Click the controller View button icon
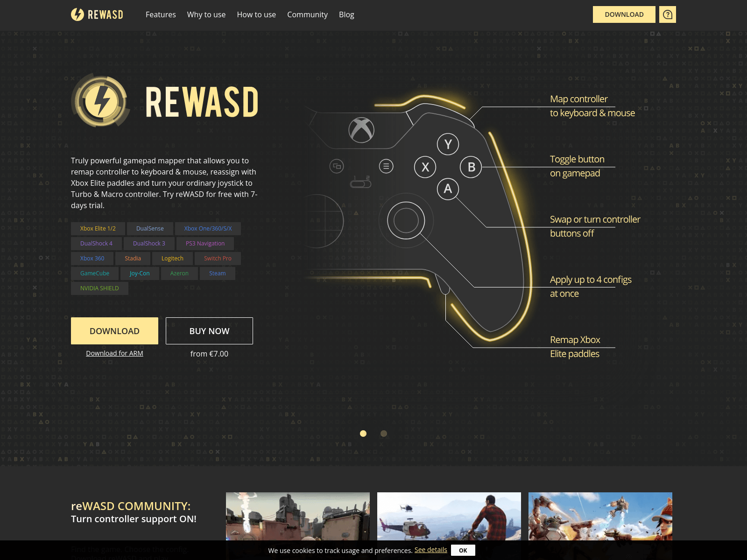 (337, 166)
